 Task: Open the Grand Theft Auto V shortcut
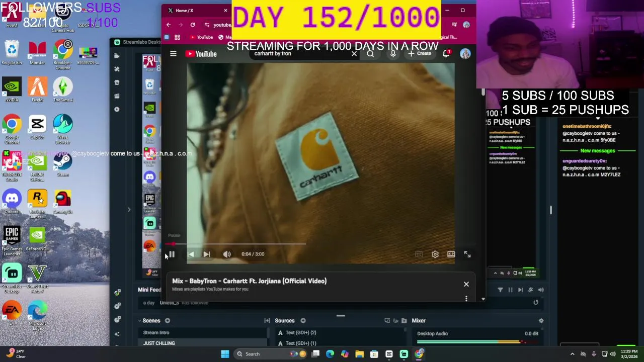click(x=37, y=279)
